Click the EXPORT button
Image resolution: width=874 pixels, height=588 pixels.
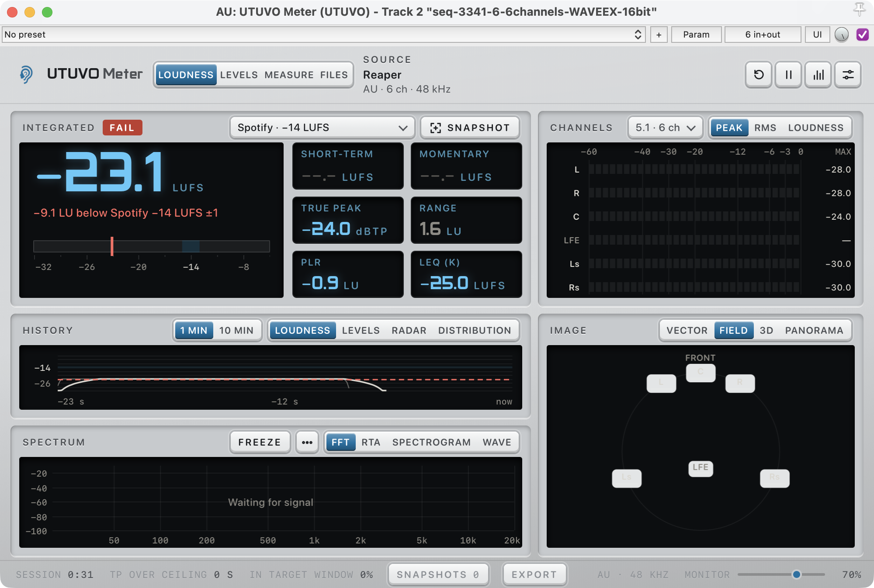click(x=534, y=574)
